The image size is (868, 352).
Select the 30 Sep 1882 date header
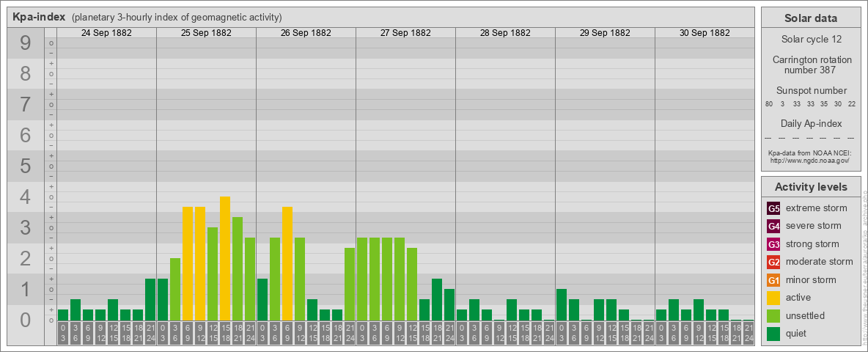704,33
